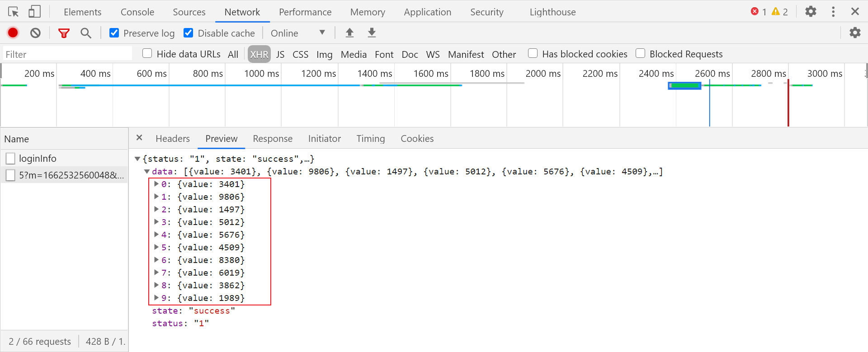Check the loginInfo request checkbox
Image resolution: width=868 pixels, height=352 pixels.
coord(10,158)
